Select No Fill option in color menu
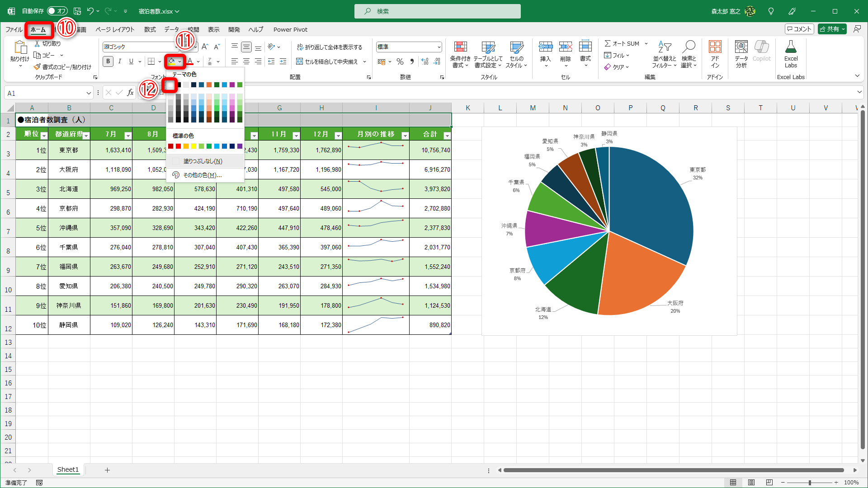The height and width of the screenshot is (488, 868). 203,161
